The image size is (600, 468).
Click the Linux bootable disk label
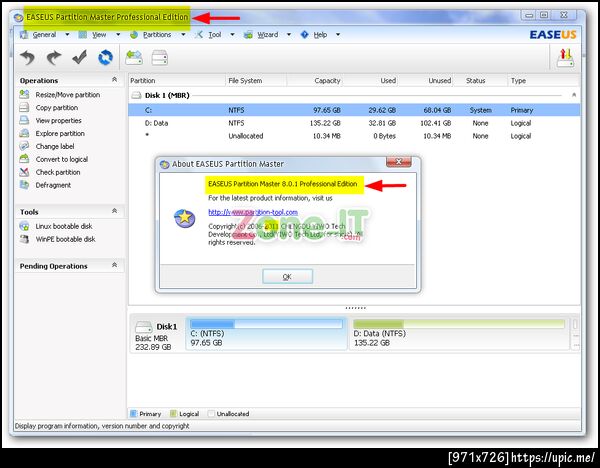(x=64, y=226)
